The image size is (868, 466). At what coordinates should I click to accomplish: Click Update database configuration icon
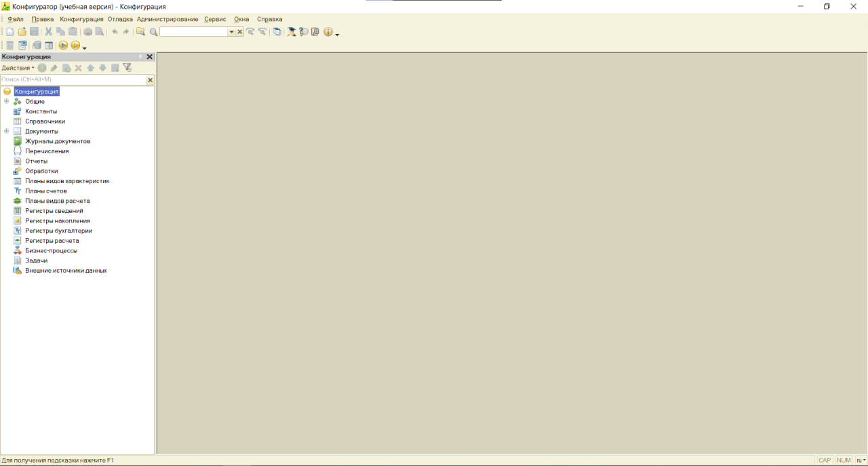(x=37, y=45)
